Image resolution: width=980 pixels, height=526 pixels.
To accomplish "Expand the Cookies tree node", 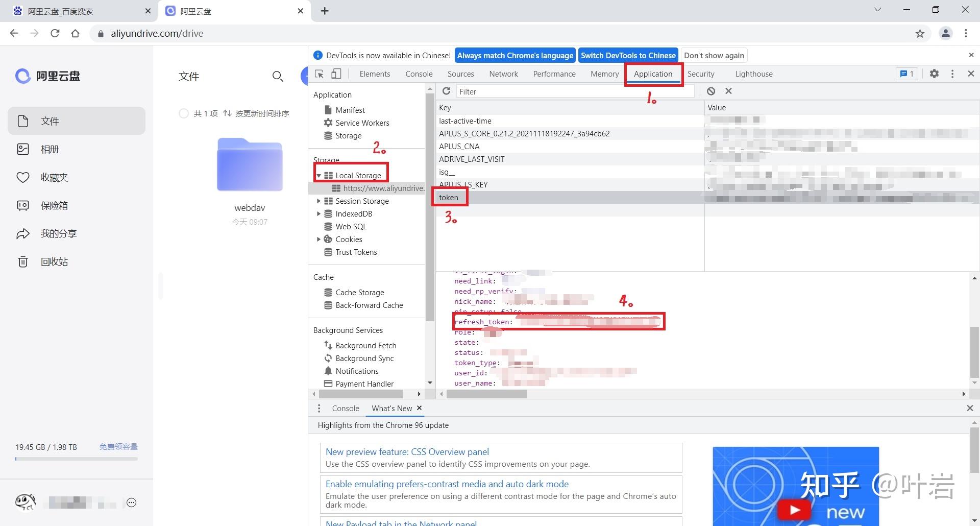I will (x=319, y=240).
